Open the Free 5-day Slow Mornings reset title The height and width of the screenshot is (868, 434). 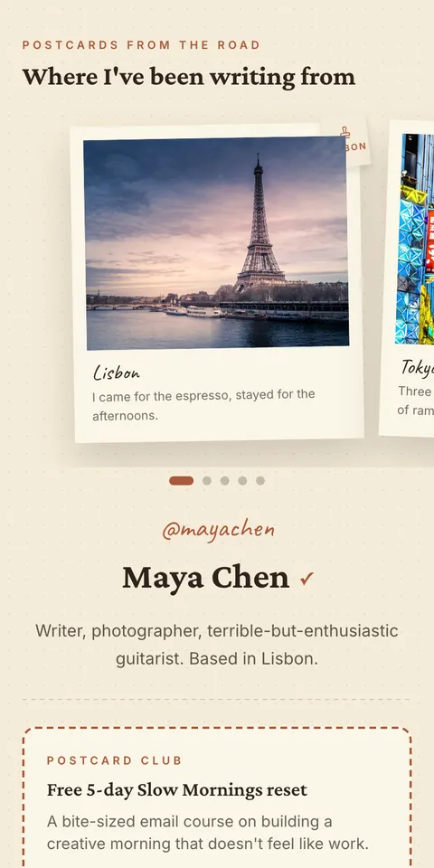(176, 790)
